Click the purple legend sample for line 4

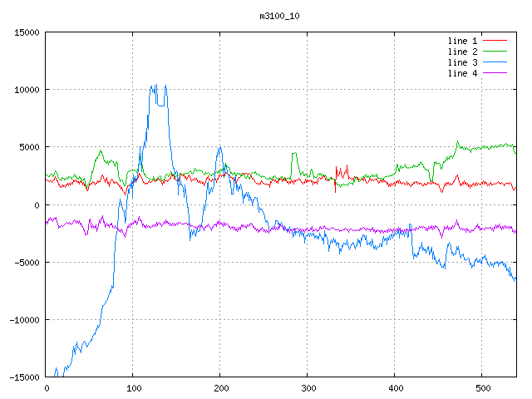tap(495, 73)
